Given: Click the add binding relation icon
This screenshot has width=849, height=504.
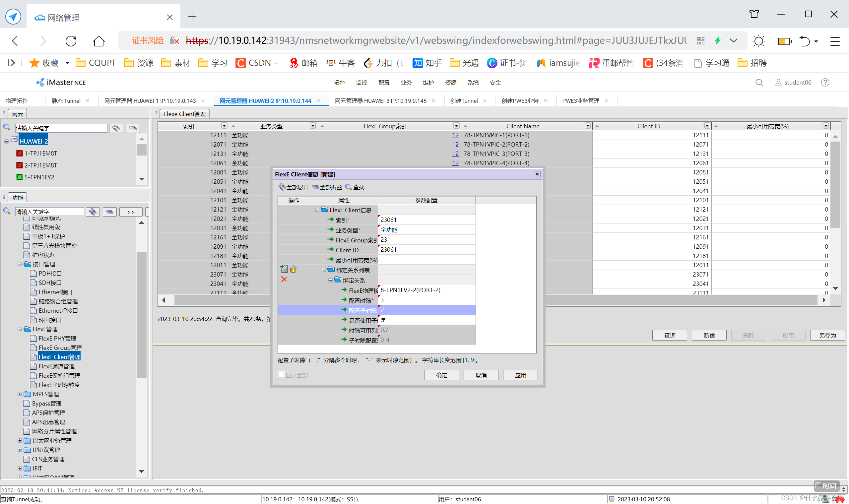Looking at the screenshot, I should 284,269.
